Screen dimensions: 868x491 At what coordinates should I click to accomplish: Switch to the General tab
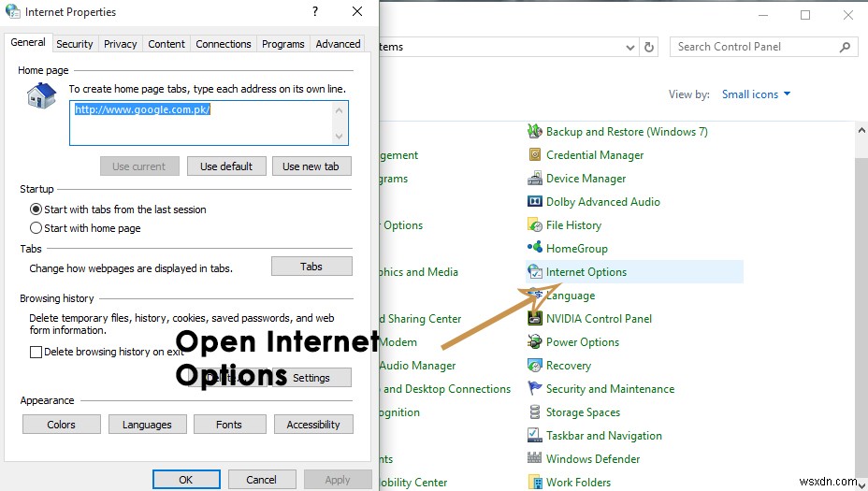click(x=28, y=42)
